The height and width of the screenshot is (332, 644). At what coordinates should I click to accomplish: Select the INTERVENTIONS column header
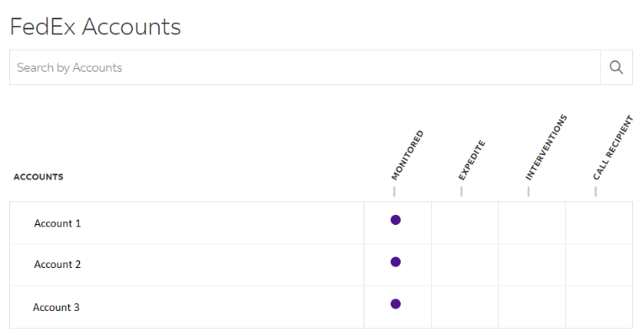(546, 147)
